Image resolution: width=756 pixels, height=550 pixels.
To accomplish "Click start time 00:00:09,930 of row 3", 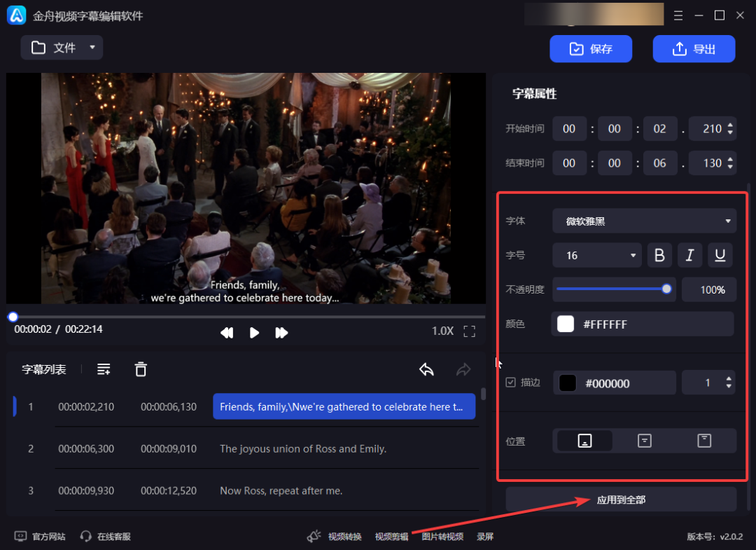I will click(x=86, y=490).
